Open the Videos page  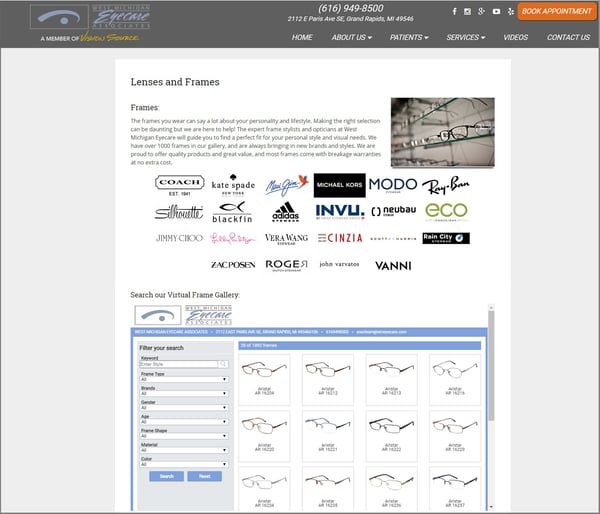click(515, 38)
